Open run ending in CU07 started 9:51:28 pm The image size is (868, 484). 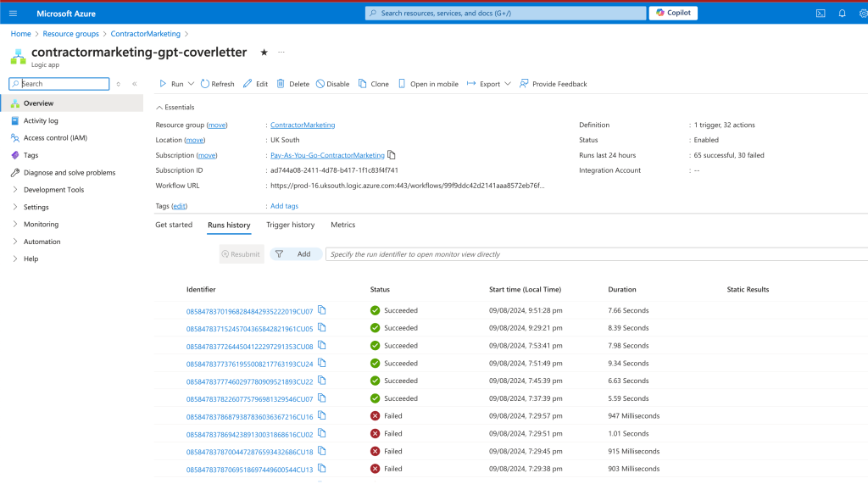click(250, 311)
